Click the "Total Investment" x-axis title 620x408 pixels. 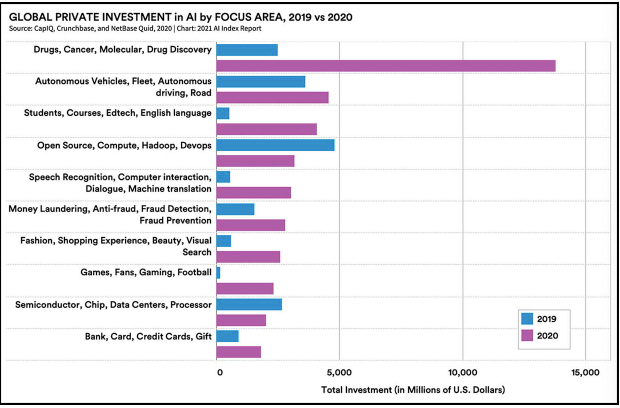click(x=399, y=388)
